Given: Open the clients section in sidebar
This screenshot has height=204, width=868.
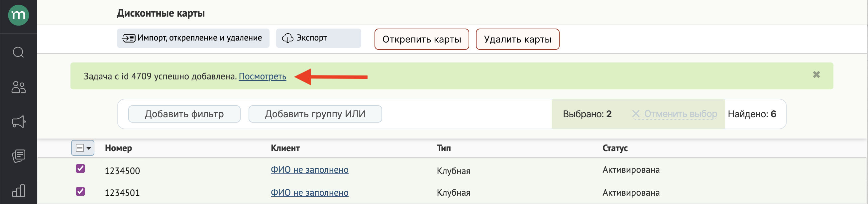Looking at the screenshot, I should coord(18,87).
